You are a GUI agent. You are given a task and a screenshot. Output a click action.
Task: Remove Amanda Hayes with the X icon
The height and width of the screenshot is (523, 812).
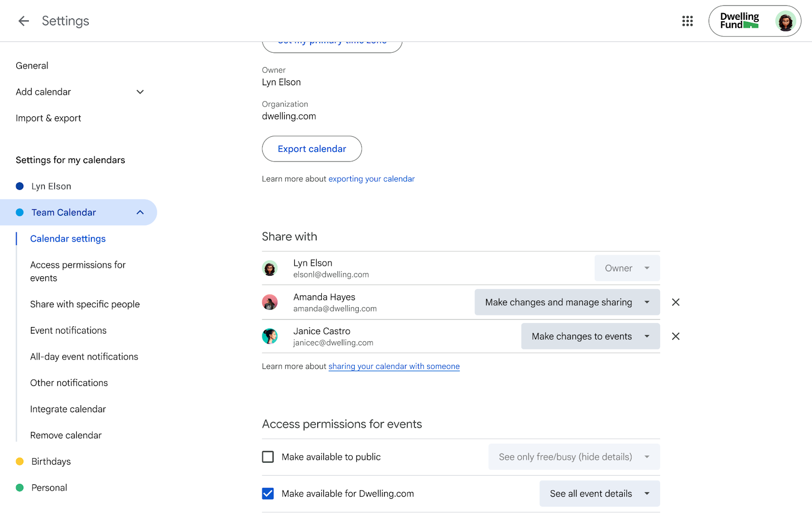(675, 302)
